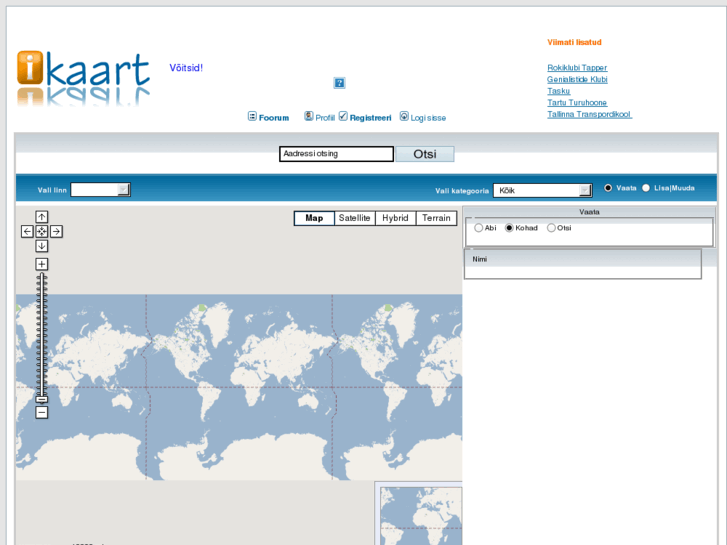This screenshot has height=545, width=727.
Task: Switch to Hybrid view
Action: 395,218
